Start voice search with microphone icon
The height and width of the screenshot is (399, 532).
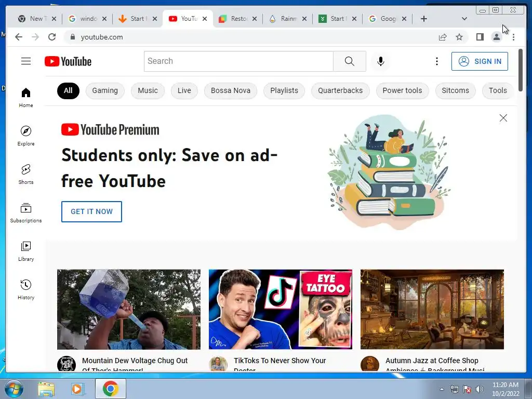381,61
